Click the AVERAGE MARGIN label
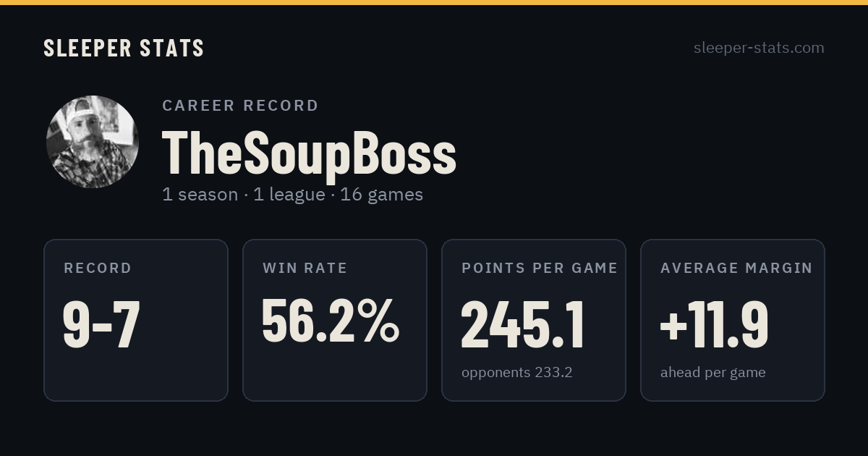This screenshot has width=868, height=456. [736, 269]
